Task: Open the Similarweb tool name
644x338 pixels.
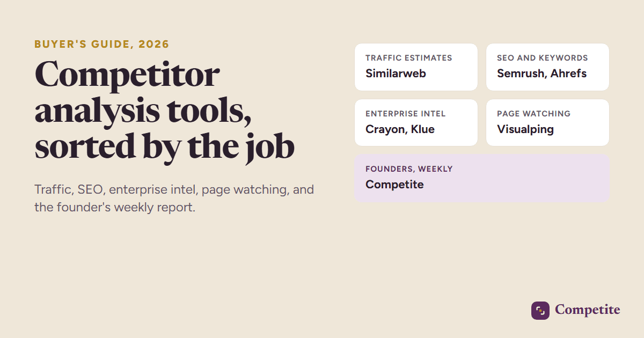Action: (x=396, y=74)
